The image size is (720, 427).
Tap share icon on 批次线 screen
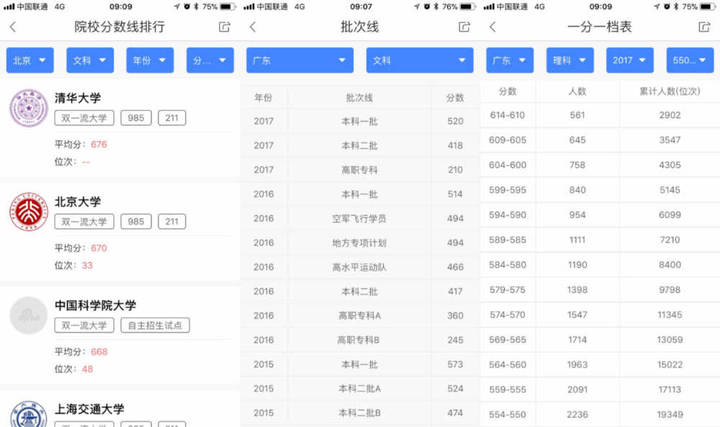465,27
